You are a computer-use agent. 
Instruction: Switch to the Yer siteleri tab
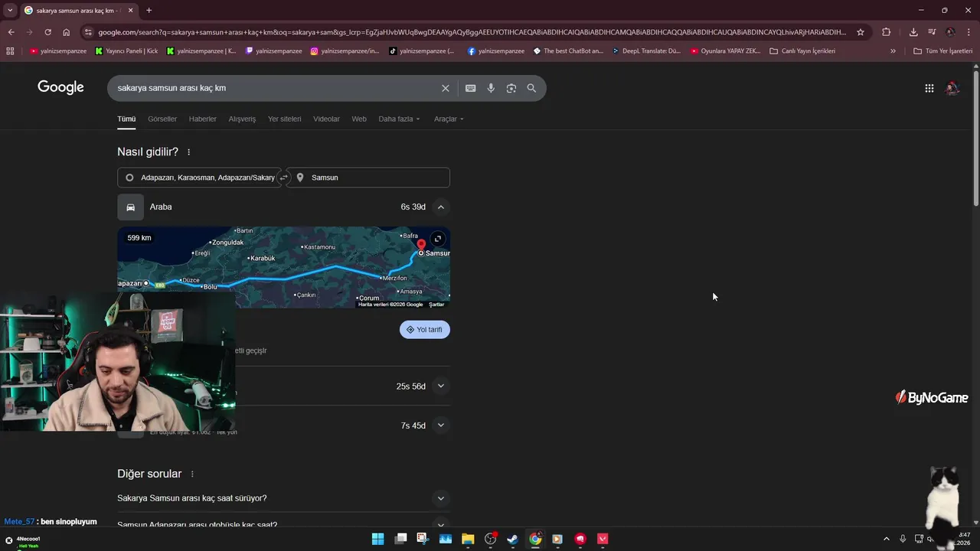click(x=285, y=119)
